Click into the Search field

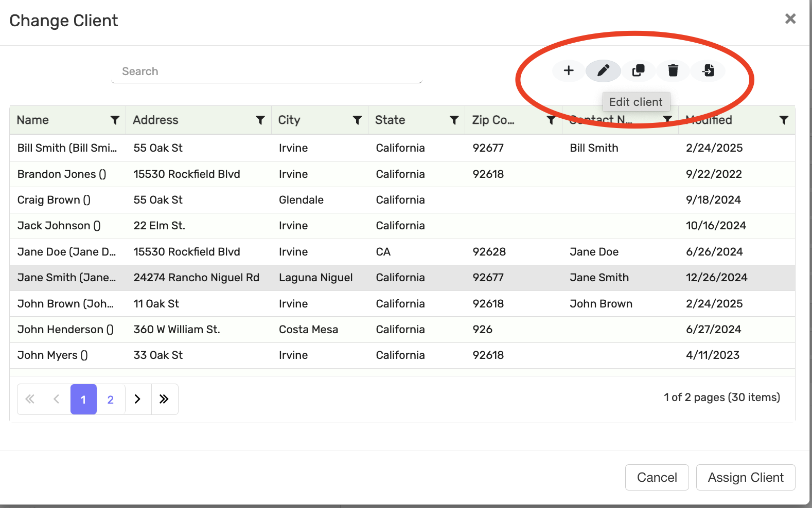(x=267, y=71)
